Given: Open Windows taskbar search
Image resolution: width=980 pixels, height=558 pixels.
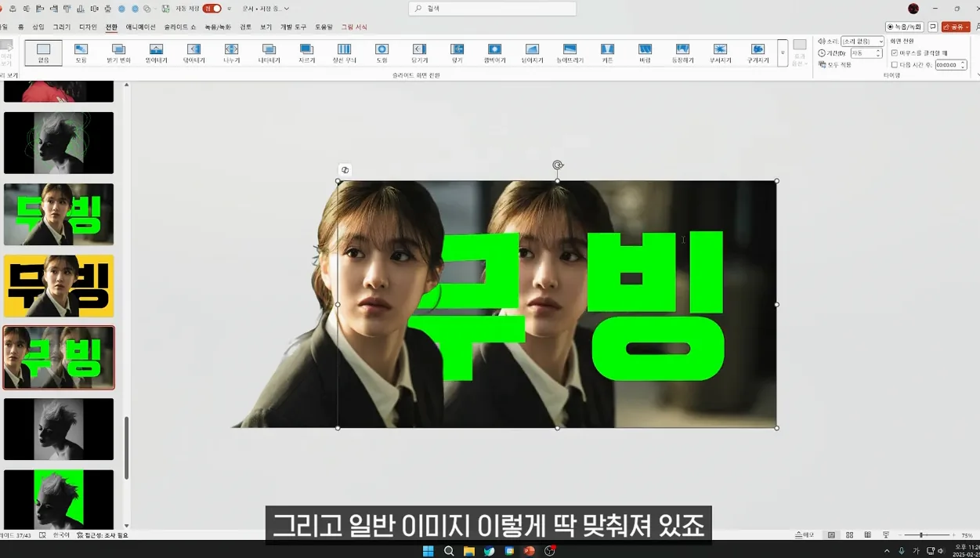Looking at the screenshot, I should [x=449, y=551].
